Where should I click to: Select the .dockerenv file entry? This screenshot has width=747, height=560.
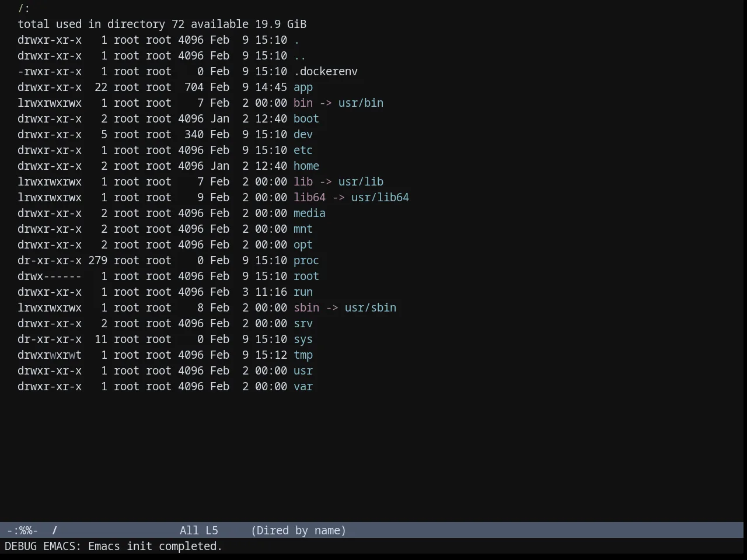326,72
